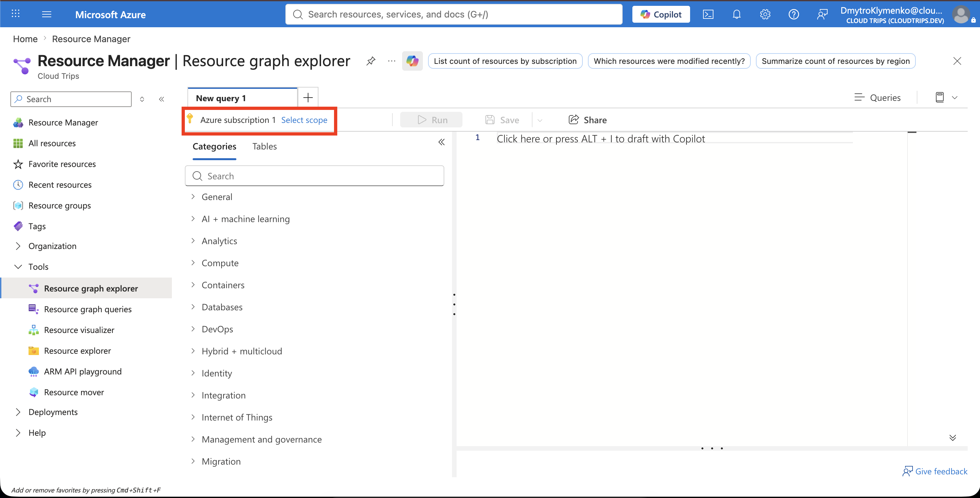Click the account avatar picture
The height and width of the screenshot is (498, 980).
pyautogui.click(x=961, y=15)
